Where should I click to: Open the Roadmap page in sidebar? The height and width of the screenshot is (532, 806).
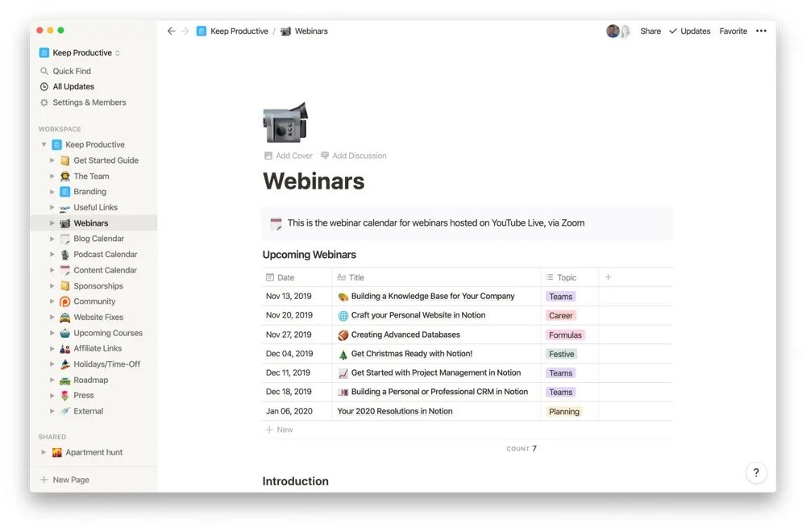tap(90, 380)
